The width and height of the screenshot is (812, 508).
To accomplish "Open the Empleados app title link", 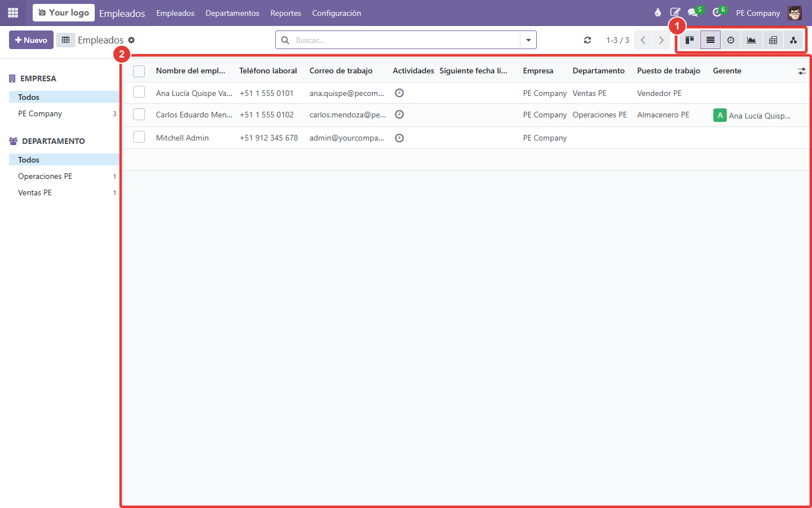I will coord(122,13).
